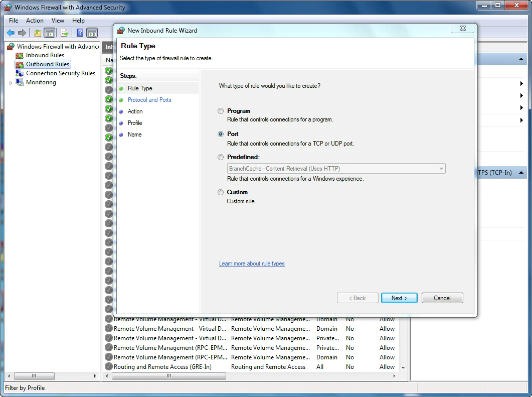Image resolution: width=532 pixels, height=397 pixels.
Task: Click the tree pane horizontal scrollbar thumb
Action: [34, 376]
